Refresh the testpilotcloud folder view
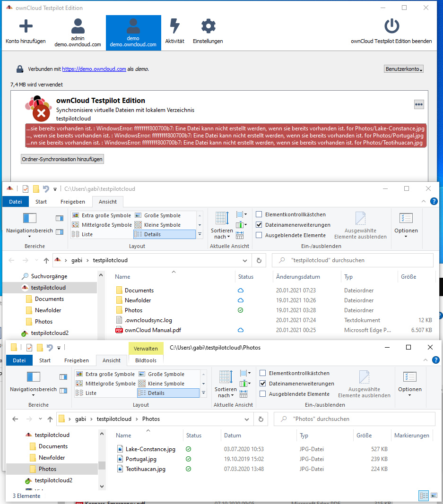The image size is (443, 504). (x=259, y=261)
